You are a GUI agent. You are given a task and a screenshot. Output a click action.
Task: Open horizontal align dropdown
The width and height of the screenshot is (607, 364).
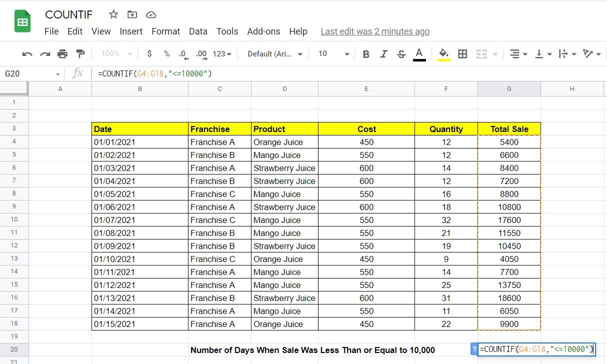pyautogui.click(x=517, y=54)
